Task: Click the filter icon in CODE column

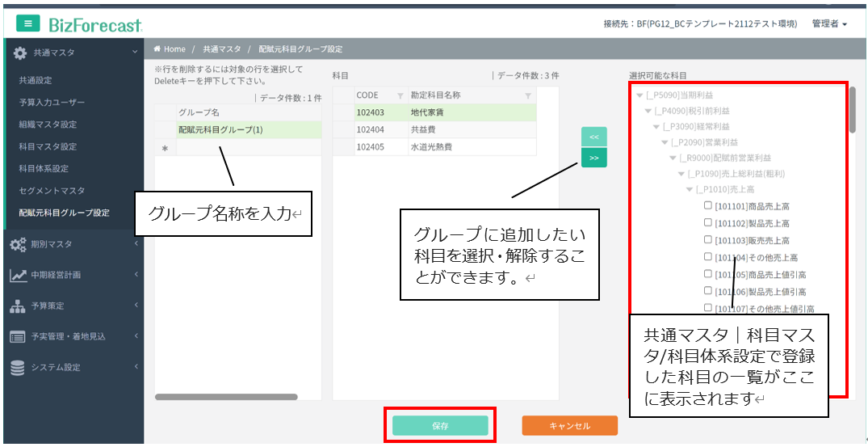Action: coord(400,95)
